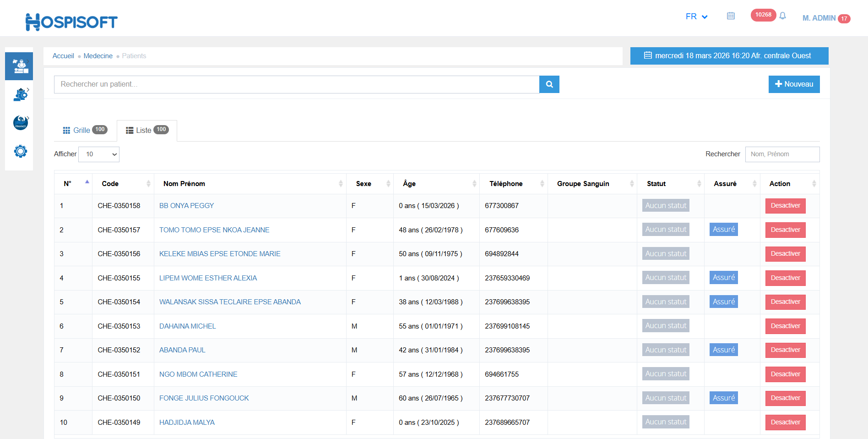Screen dimensions: 868x439
Task: Switch to the Grille view tab
Action: 85,130
